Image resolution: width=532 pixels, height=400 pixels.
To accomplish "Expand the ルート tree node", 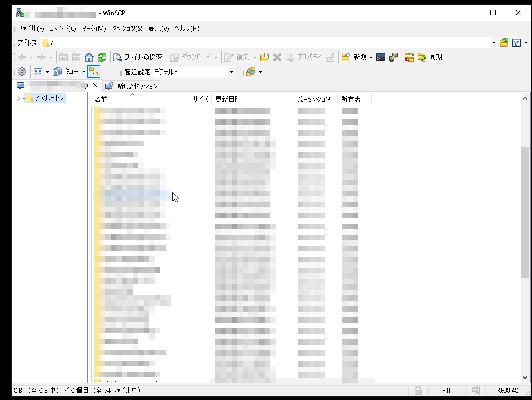I will tap(19, 98).
